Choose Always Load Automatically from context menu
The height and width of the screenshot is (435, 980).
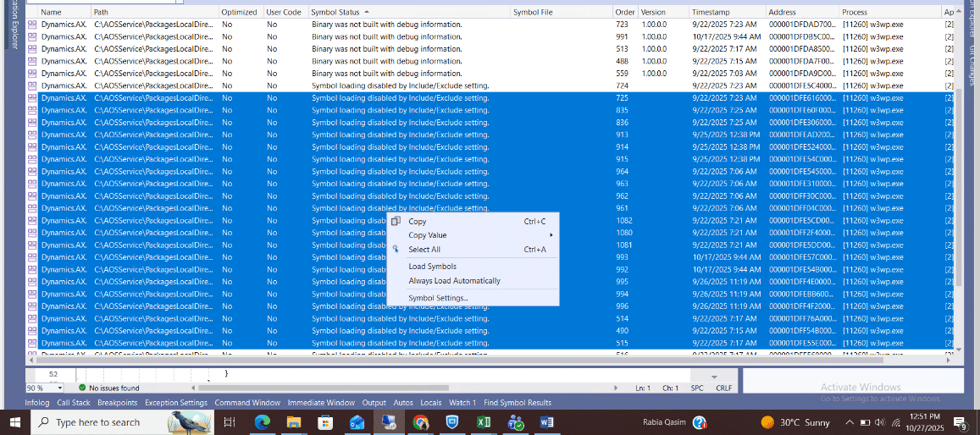454,281
